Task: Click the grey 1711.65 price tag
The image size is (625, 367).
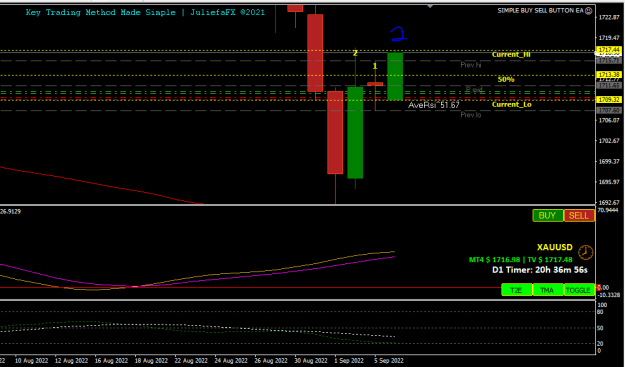Action: pos(609,85)
